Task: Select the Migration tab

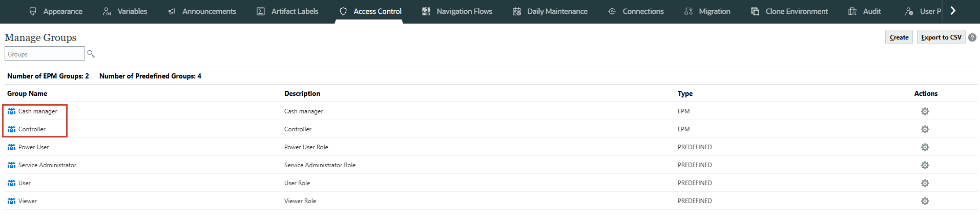Action: click(707, 11)
